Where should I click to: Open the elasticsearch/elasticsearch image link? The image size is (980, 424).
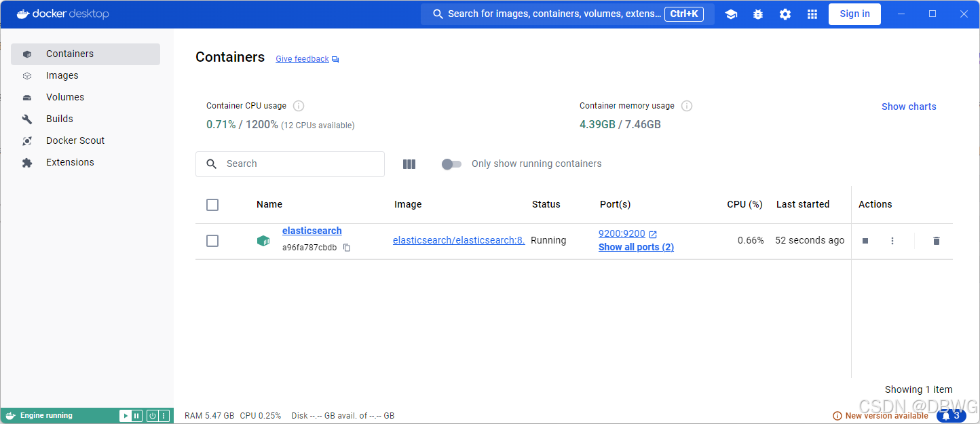coord(459,240)
